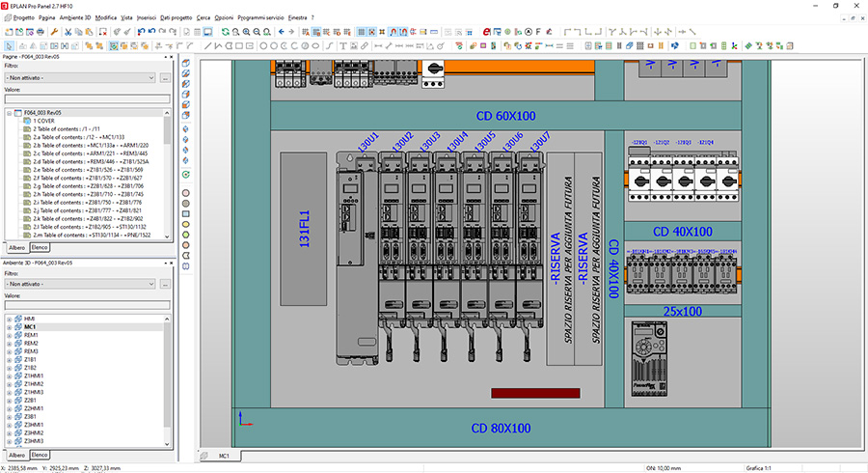Viewport: 868px width, 473px height.
Task: Click the filter '...' button in Ambiente 3D
Action: pyautogui.click(x=166, y=284)
